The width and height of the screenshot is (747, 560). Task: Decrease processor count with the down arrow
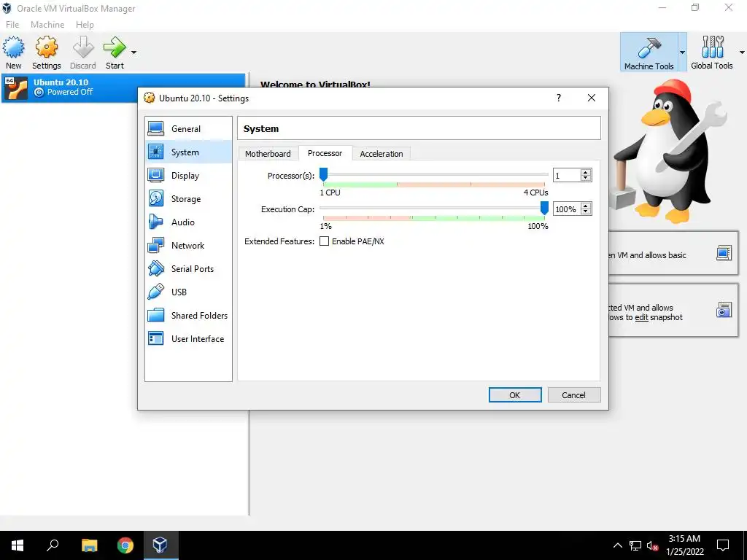click(586, 179)
